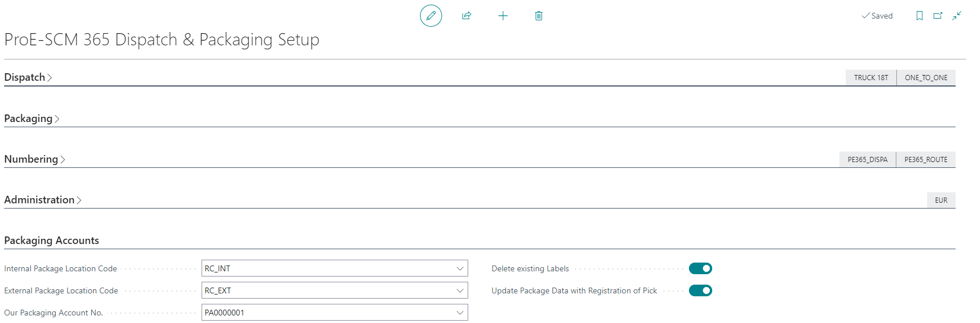Click the EUR summary value

click(941, 200)
